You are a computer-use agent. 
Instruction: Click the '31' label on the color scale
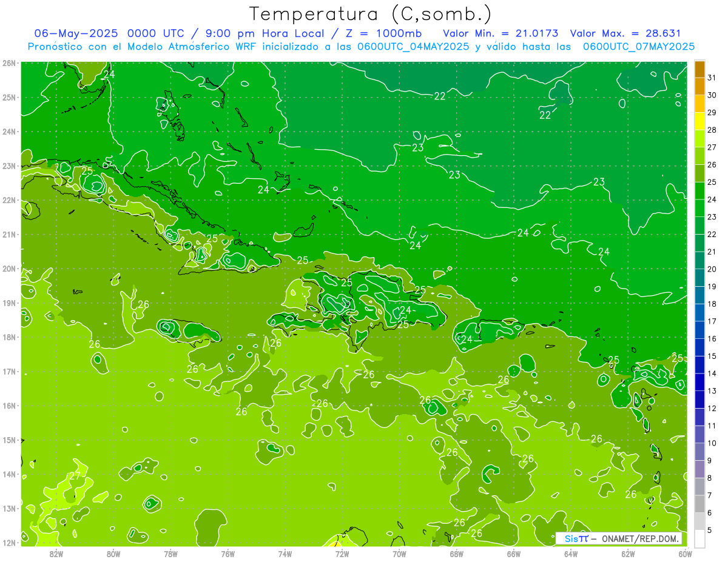712,78
